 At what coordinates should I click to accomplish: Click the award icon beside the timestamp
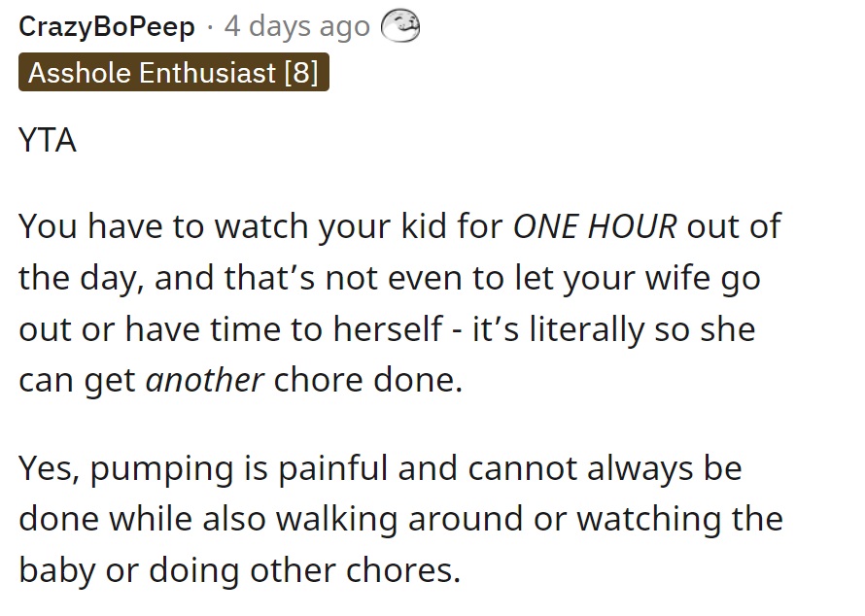coord(400,25)
